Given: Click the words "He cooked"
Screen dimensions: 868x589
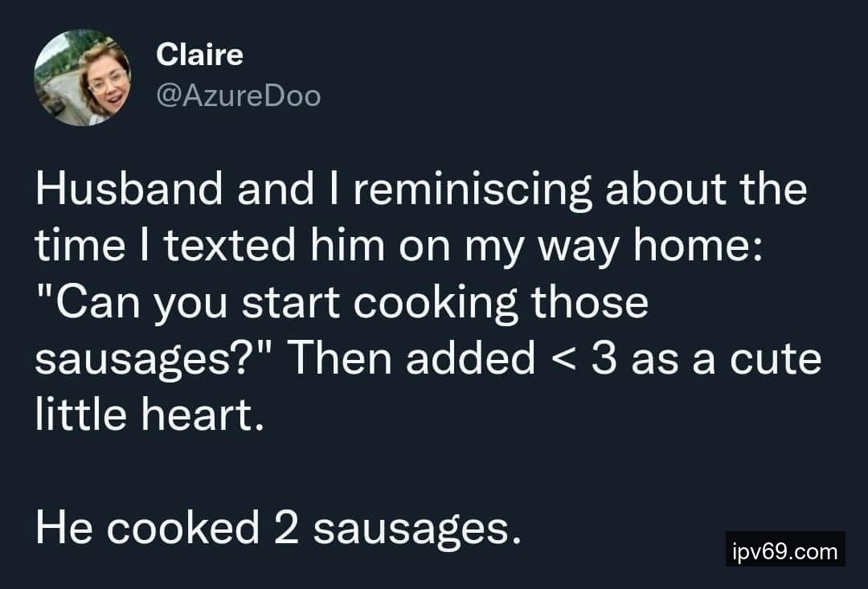Looking at the screenshot, I should [x=147, y=526].
